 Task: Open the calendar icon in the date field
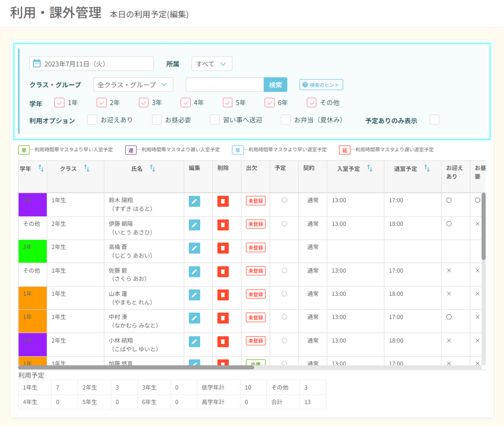[37, 63]
